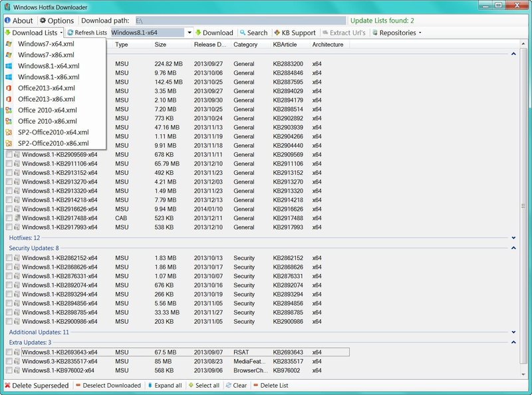Screen dimensions: 532x395
Task: Tick the checkbox for Windows8.1-KB2693643-x64
Action: (9, 352)
